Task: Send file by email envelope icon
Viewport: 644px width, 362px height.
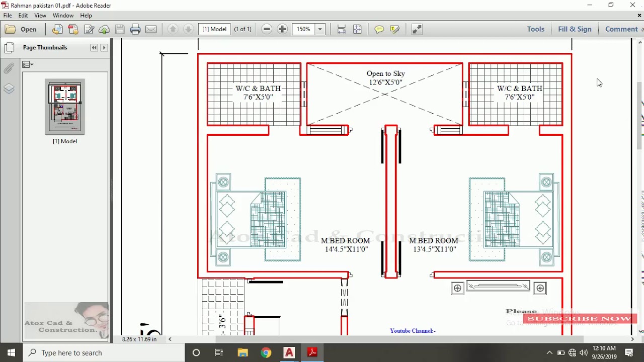Action: (151, 29)
